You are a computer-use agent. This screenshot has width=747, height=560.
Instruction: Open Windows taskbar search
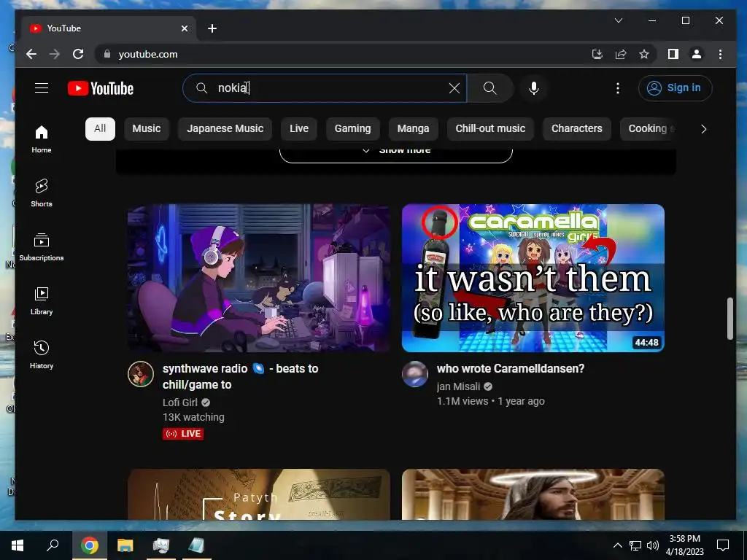[x=53, y=545]
